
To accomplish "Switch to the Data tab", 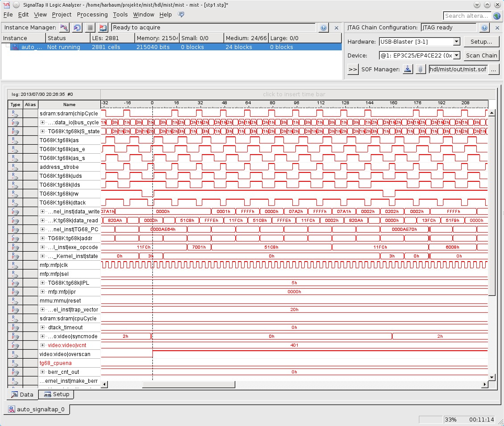I will 22,394.
